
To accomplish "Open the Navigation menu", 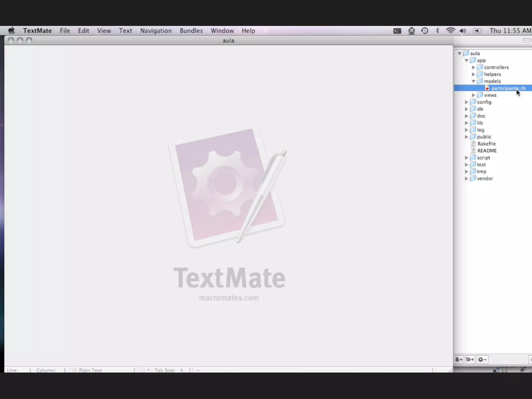I will pos(156,31).
